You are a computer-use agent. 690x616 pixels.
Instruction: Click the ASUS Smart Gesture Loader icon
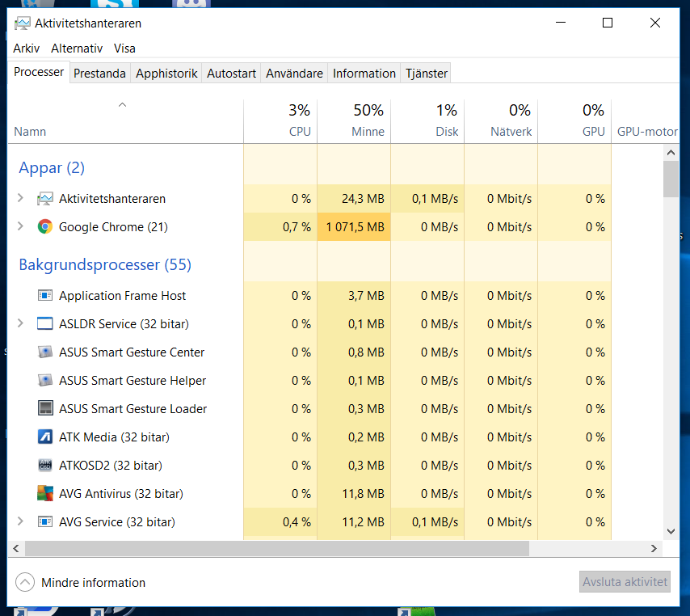(45, 408)
